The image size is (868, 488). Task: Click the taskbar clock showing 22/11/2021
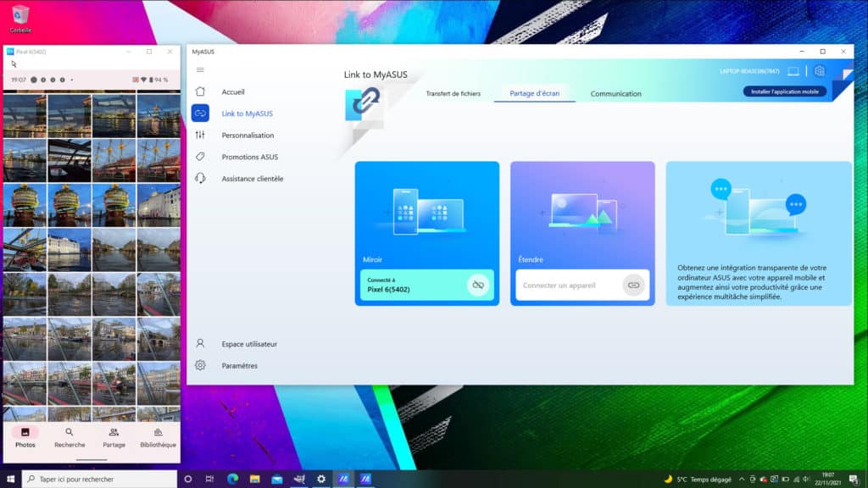827,480
